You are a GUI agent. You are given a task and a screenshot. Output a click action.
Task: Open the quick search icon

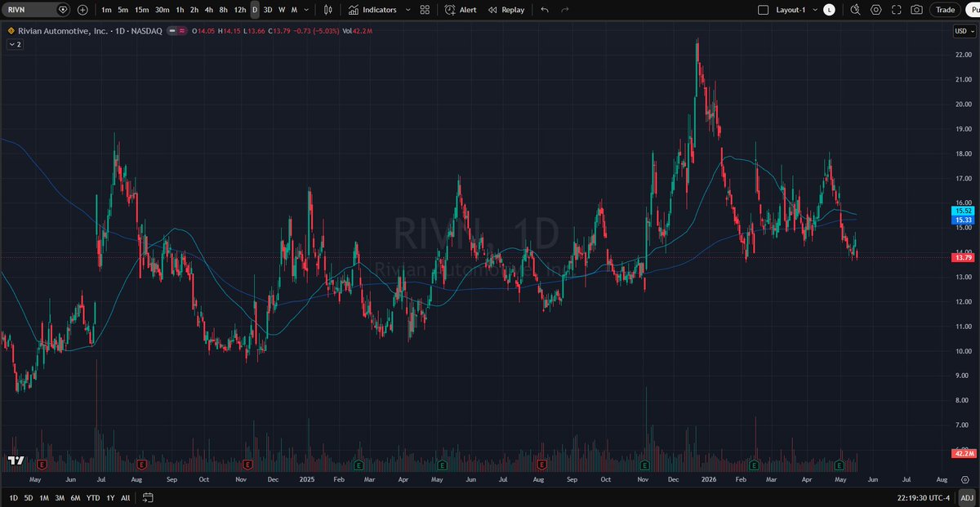(x=855, y=10)
